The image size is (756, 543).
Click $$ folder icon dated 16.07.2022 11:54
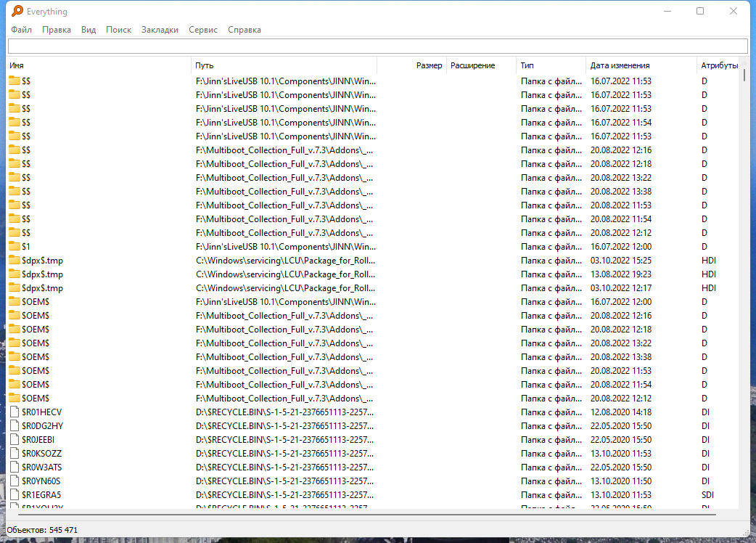click(x=15, y=122)
